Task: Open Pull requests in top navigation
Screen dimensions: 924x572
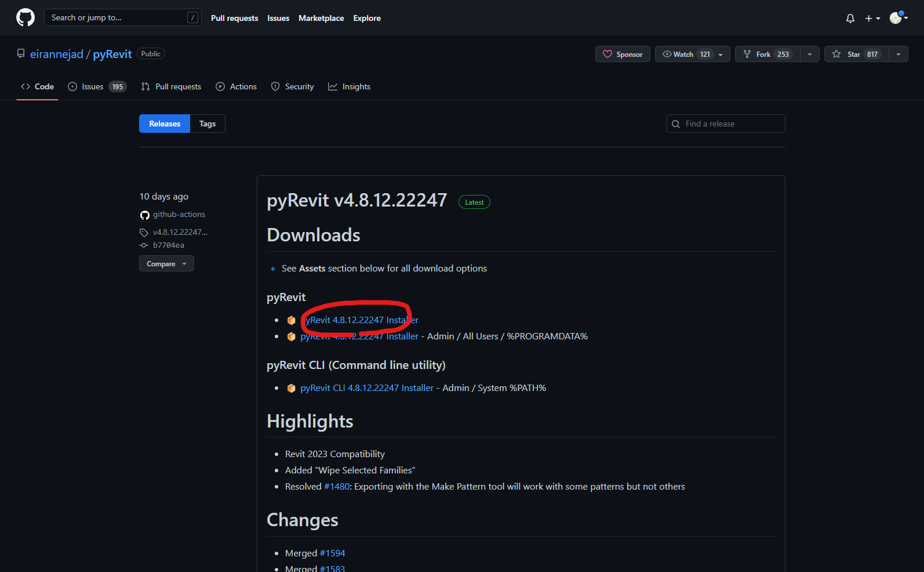Action: coord(234,18)
